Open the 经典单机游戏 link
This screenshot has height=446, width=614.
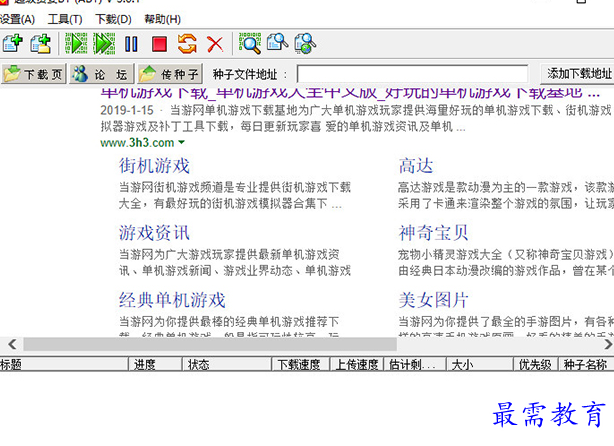tap(172, 300)
